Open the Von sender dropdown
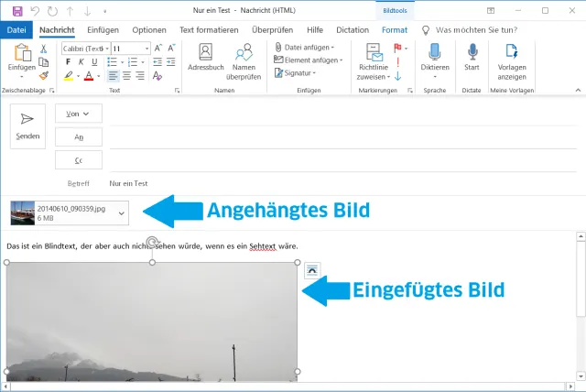This screenshot has width=586, height=392. pos(79,114)
